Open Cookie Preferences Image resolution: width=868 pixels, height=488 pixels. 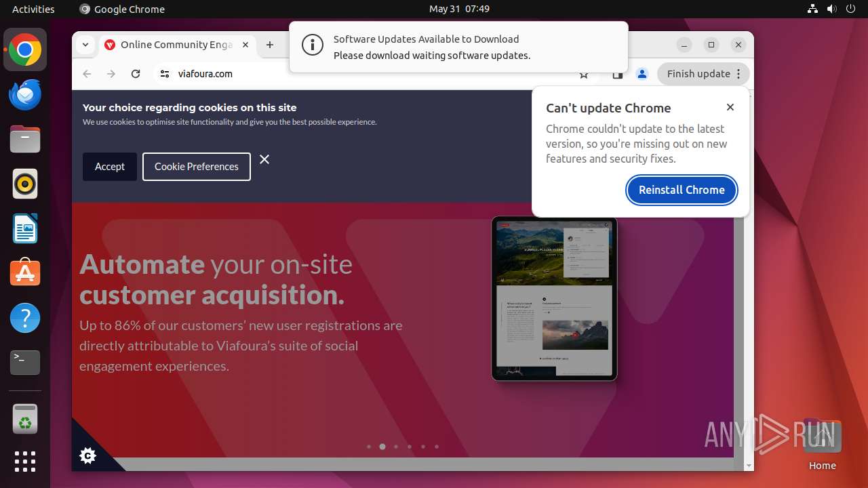(197, 167)
